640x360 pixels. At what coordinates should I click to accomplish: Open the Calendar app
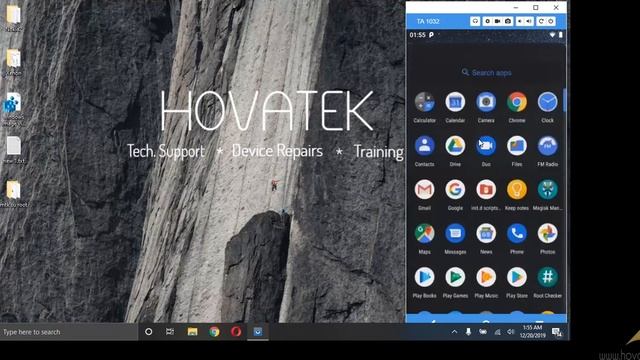tap(455, 102)
